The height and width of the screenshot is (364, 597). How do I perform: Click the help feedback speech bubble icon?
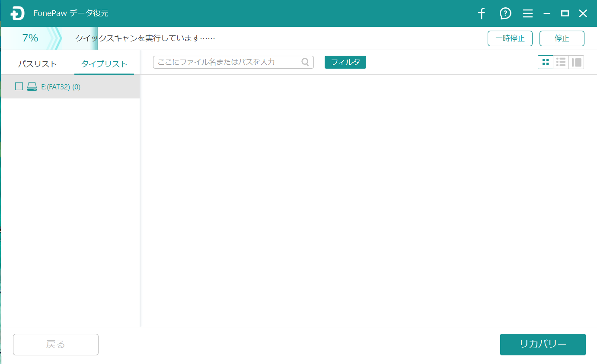505,14
